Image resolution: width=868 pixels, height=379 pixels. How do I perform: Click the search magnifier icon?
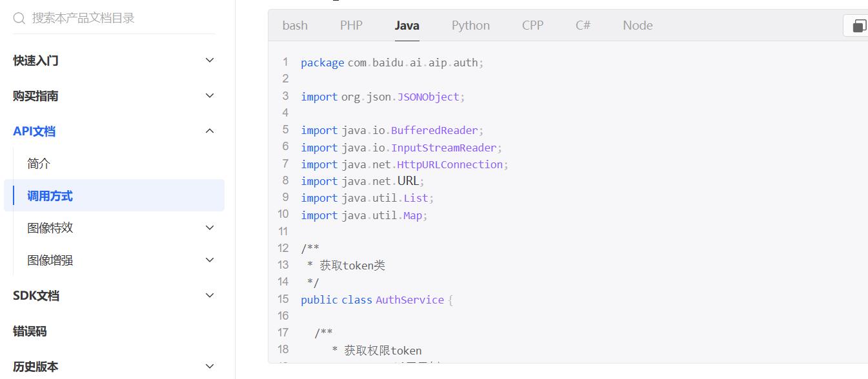coord(19,18)
